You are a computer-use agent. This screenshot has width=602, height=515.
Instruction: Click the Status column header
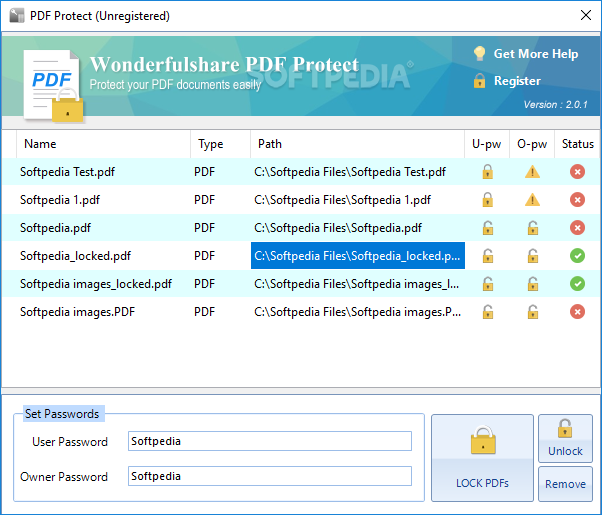coord(577,144)
